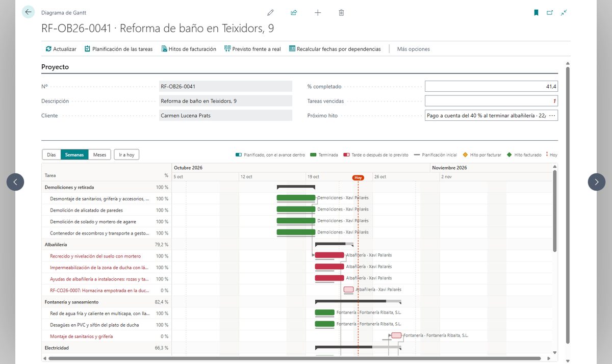Select task Ayudas de albañilería a instalaciones
The image size is (612, 364).
[106, 279]
